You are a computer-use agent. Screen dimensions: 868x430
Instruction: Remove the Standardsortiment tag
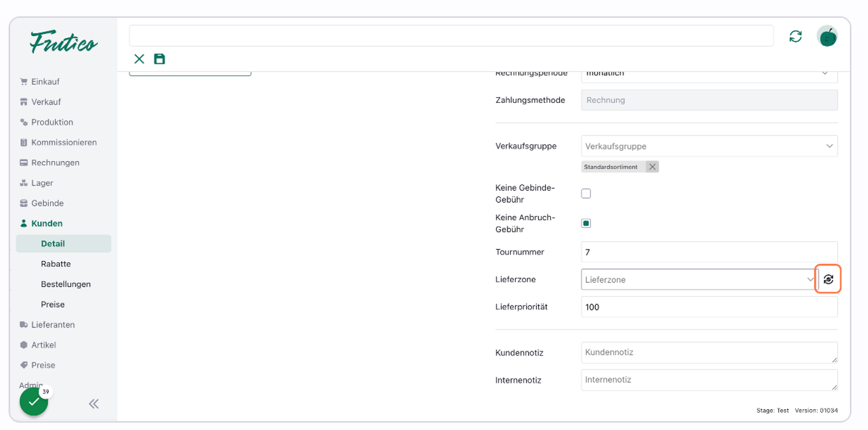point(652,167)
